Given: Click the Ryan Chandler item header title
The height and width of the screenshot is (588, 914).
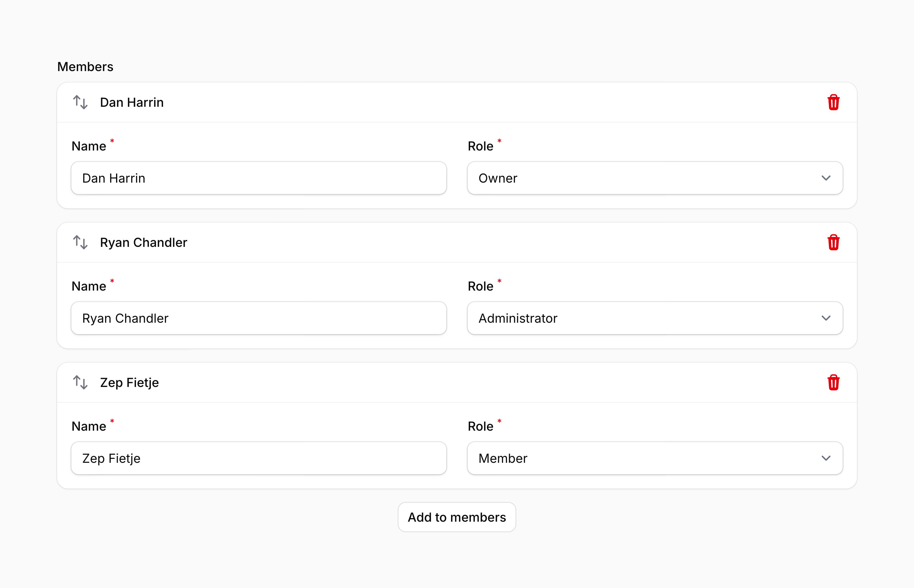Looking at the screenshot, I should pyautogui.click(x=144, y=242).
